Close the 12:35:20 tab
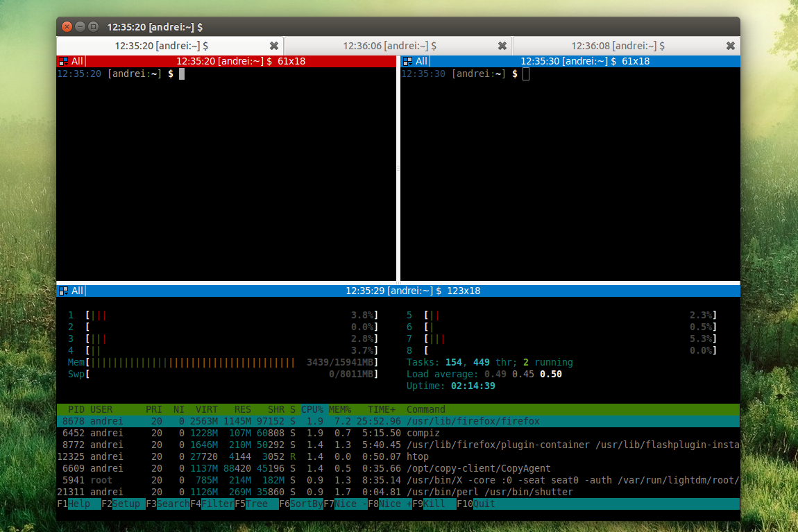This screenshot has height=532, width=798. [274, 46]
